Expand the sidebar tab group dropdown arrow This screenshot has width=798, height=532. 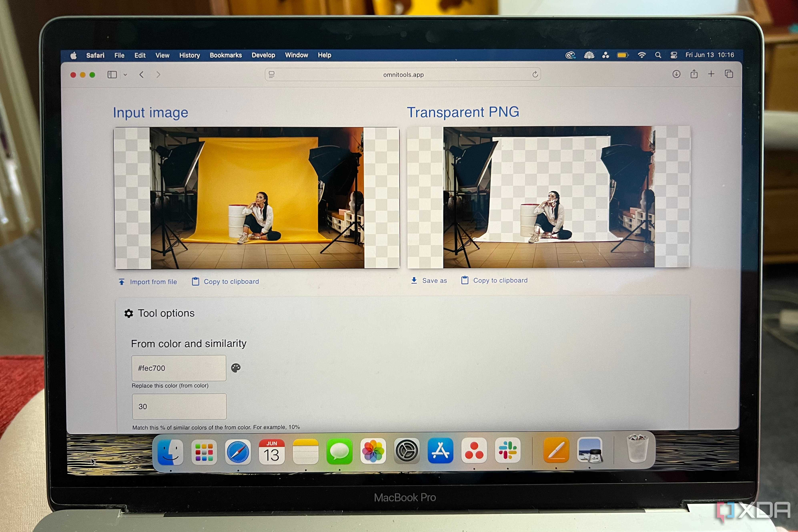[x=125, y=75]
